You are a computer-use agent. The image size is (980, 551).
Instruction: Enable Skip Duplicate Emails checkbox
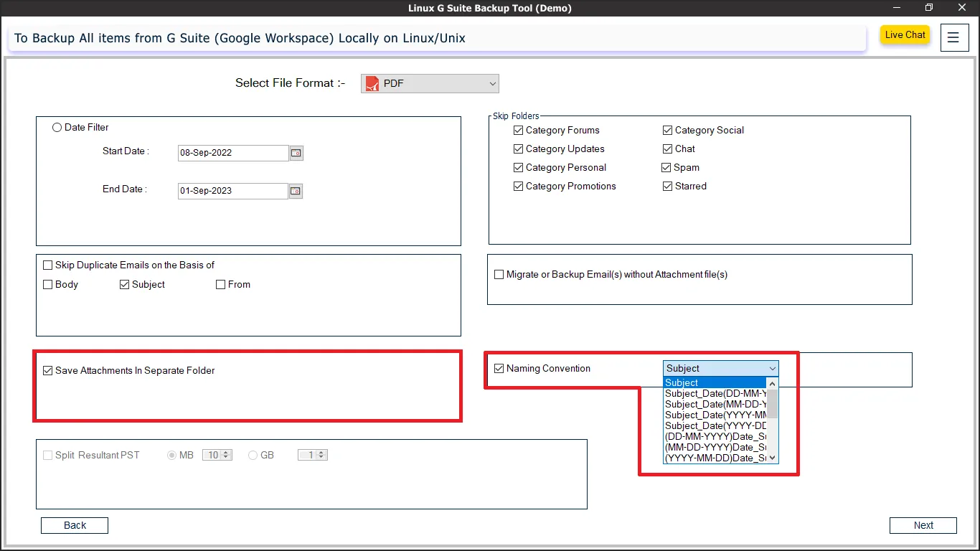48,265
